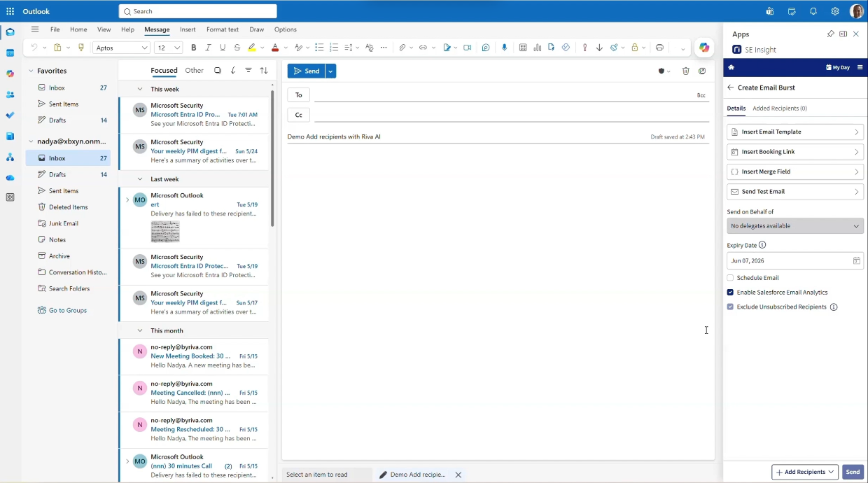Viewport: 868px width, 483px height.
Task: Open Send on Behalf of delegates dropdown
Action: (795, 226)
